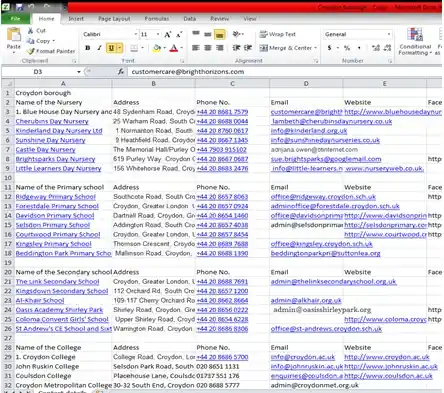Screen dimensions: 444x393
Task: Apply the Percent style
Action: [347, 48]
